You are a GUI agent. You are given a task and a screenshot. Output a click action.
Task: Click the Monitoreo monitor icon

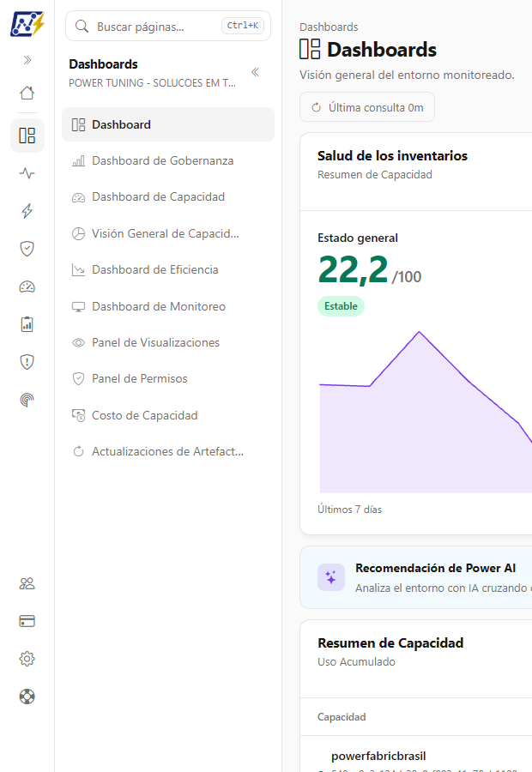[x=78, y=307]
